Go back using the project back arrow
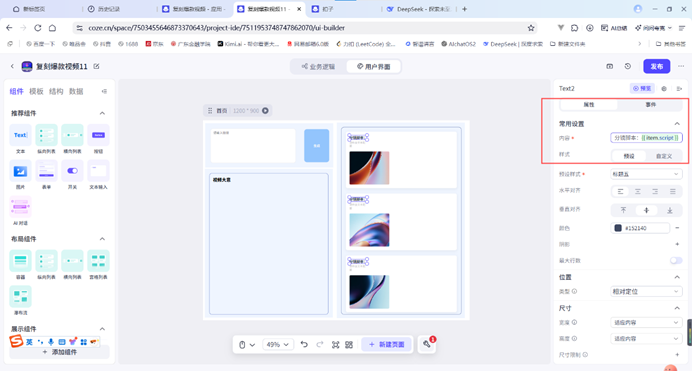Viewport: 692px width, 371px height. click(12, 66)
